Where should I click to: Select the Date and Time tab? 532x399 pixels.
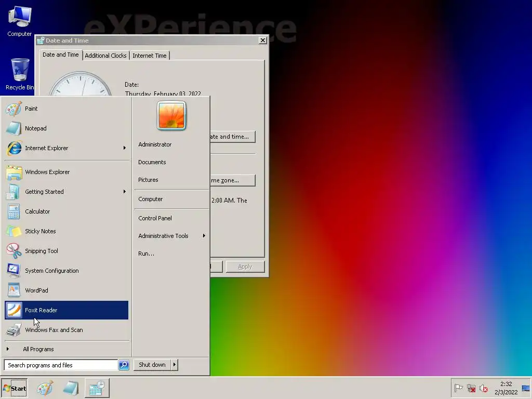pos(61,55)
